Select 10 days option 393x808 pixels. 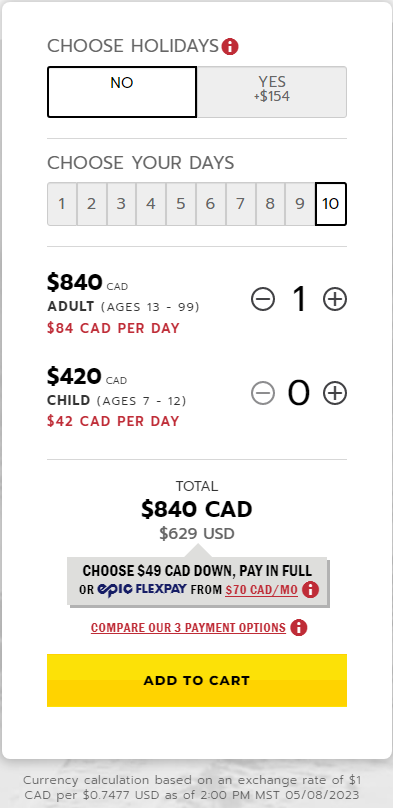click(331, 204)
